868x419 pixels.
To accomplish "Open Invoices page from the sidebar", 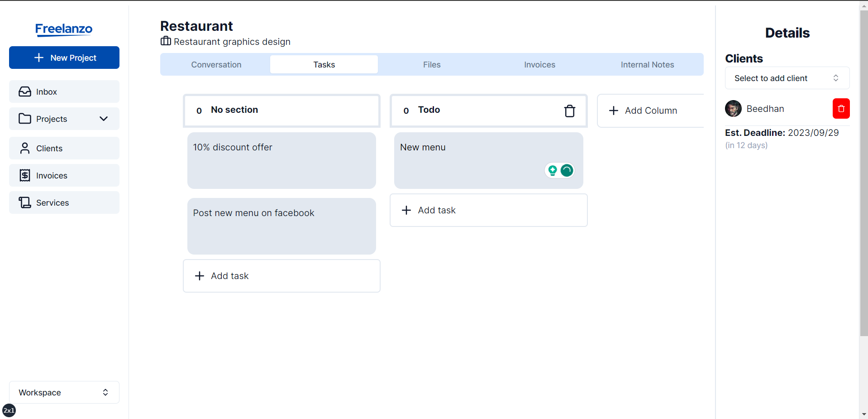I will click(x=64, y=175).
